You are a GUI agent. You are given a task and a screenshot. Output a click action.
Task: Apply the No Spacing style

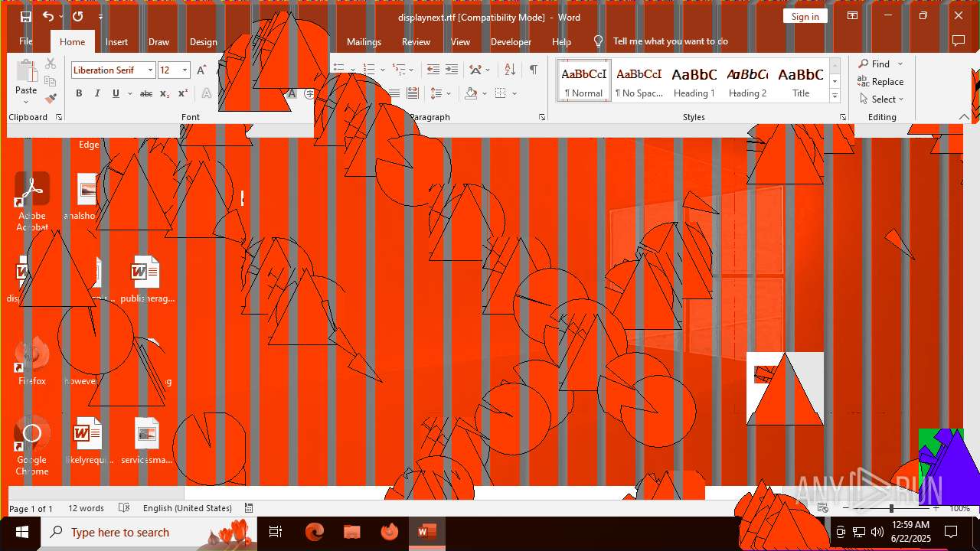(x=639, y=80)
